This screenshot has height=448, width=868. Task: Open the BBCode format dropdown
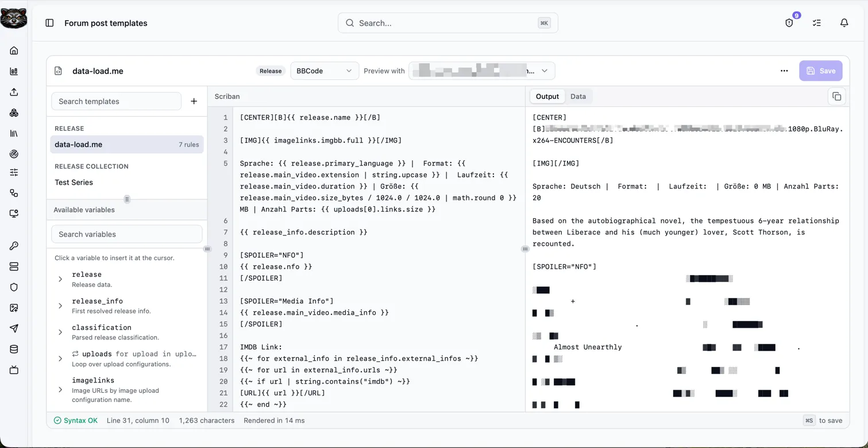pyautogui.click(x=325, y=71)
